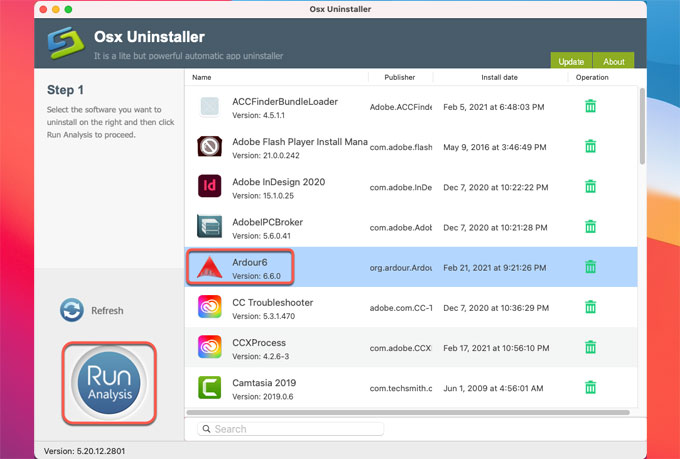Click the trash icon for CCXProcess
This screenshot has width=680, height=459.
tap(590, 347)
